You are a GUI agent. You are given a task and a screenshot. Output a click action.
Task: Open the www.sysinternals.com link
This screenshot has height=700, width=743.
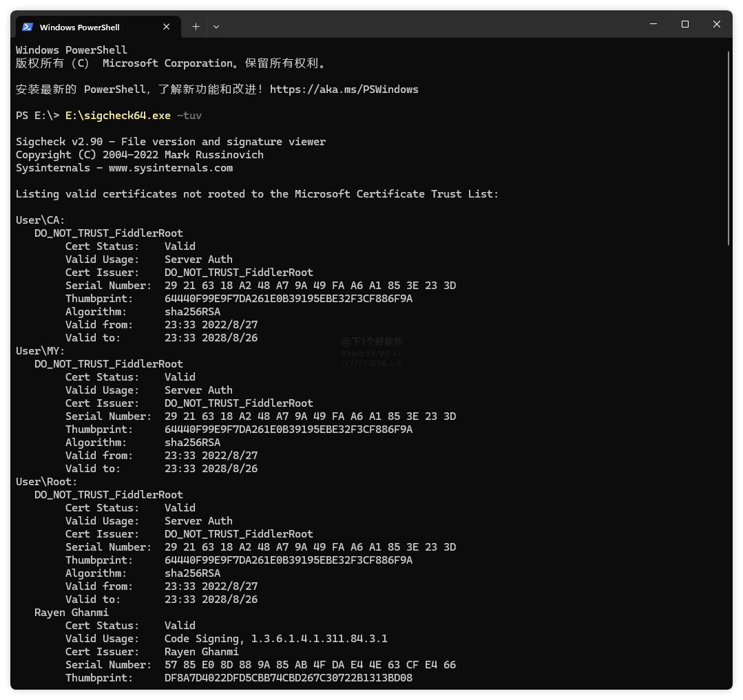170,168
